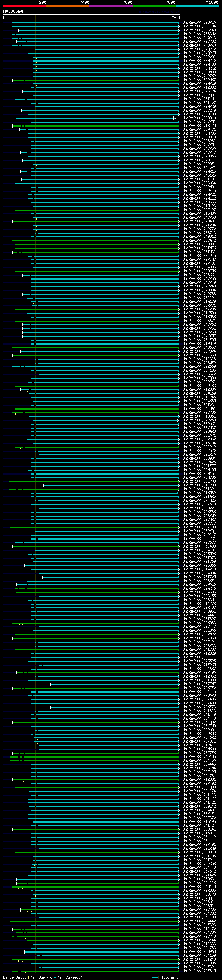Select hit label UniRef100_Q9ZP08
The image size is (222, 980).
click(x=199, y=481)
